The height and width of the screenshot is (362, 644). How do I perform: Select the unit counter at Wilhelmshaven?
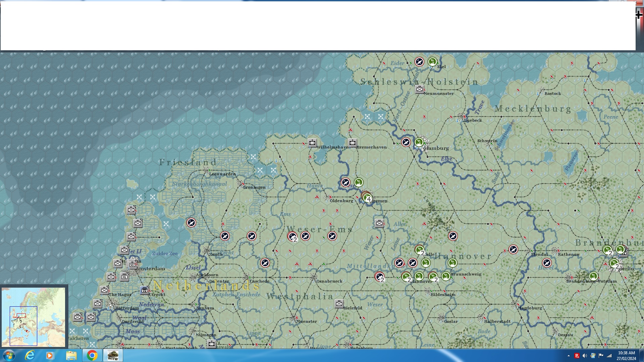click(x=312, y=143)
